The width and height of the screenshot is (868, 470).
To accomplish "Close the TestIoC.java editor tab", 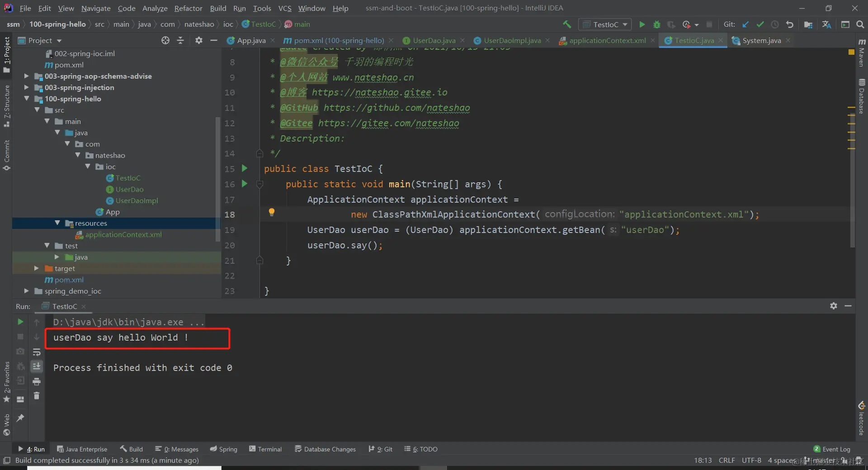I will pos(721,40).
